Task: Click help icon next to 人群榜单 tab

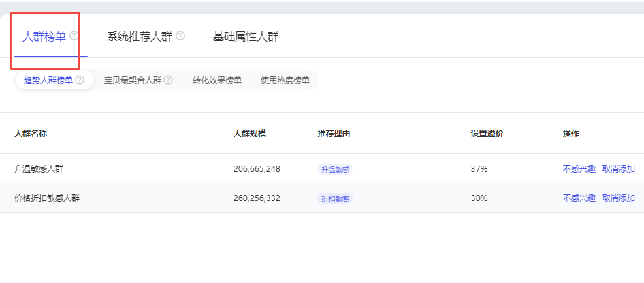Action: coord(74,36)
